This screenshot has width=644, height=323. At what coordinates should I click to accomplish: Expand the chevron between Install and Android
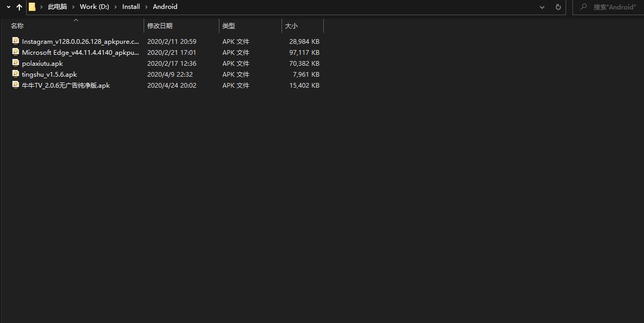click(x=146, y=7)
